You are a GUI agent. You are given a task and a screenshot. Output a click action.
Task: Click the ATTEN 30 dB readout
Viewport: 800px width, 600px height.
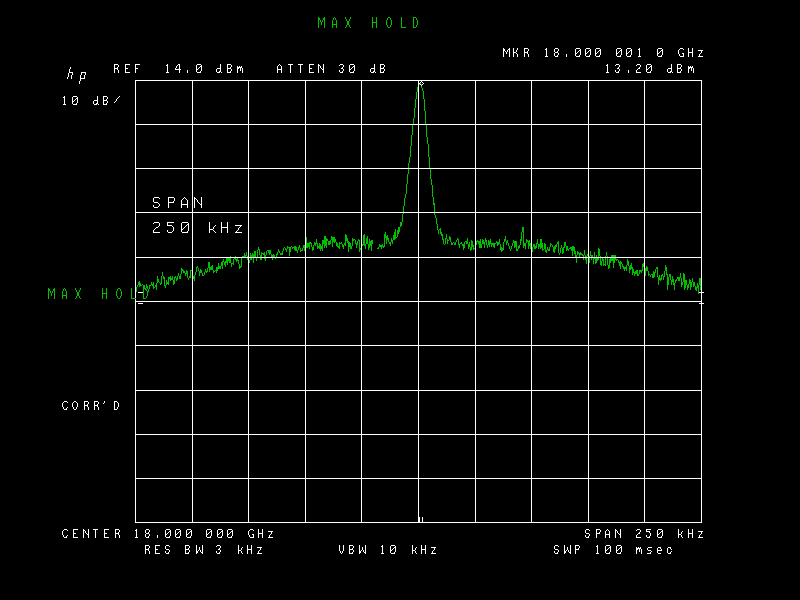pos(331,69)
